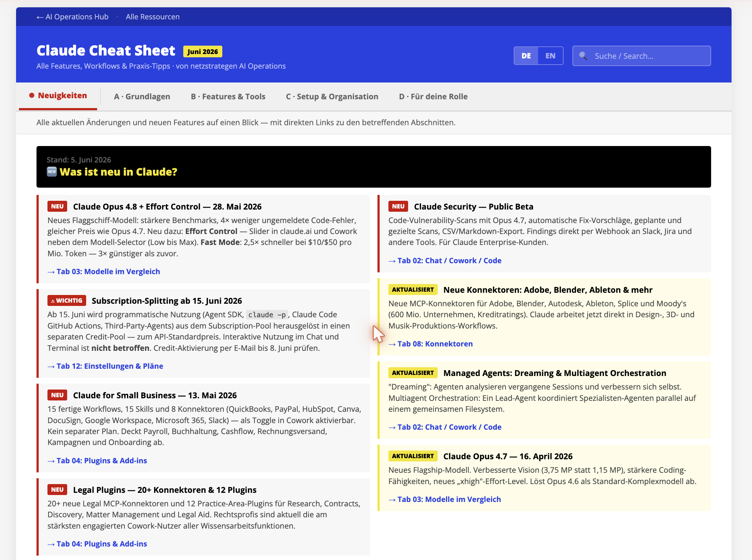Click the Juni 2026 badge
Viewport: 752px width, 560px height.
coord(203,51)
